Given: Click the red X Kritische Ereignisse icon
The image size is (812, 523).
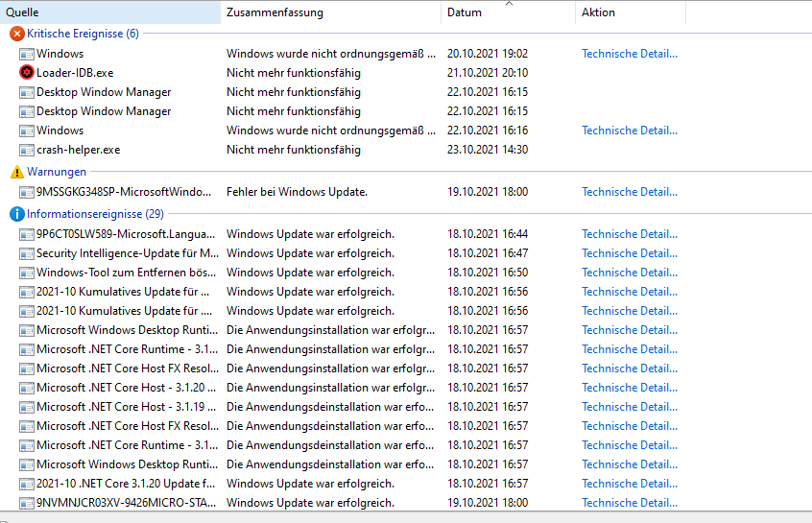Looking at the screenshot, I should (17, 34).
